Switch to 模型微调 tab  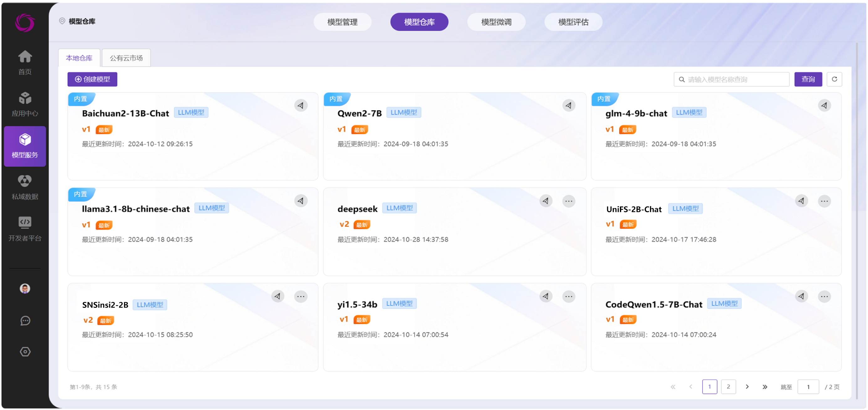496,22
